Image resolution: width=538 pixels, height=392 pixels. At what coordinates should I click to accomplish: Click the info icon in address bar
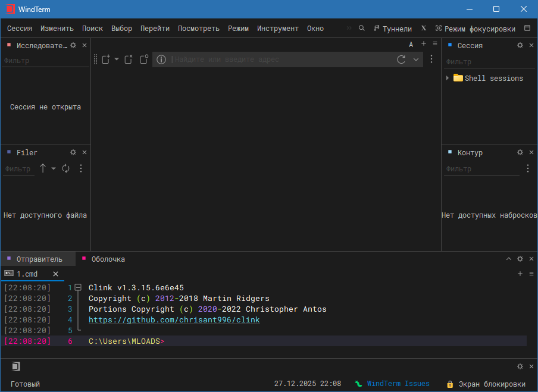point(161,59)
